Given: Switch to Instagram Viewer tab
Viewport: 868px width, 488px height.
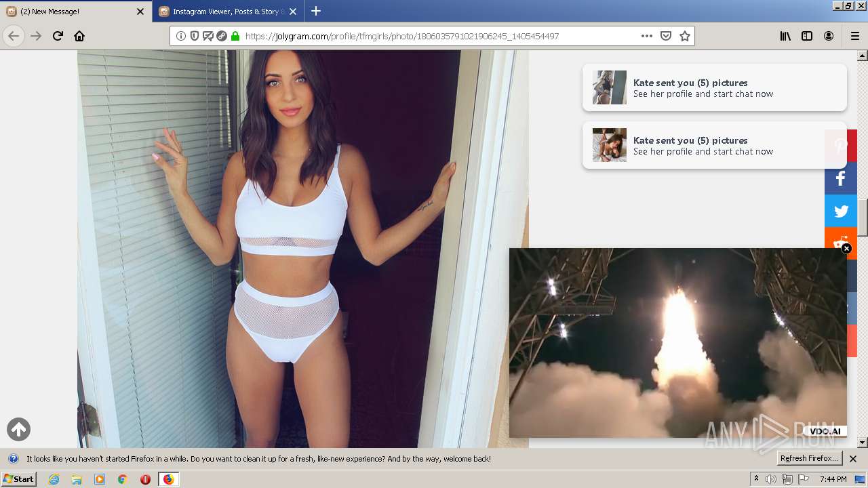Looking at the screenshot, I should click(x=229, y=12).
